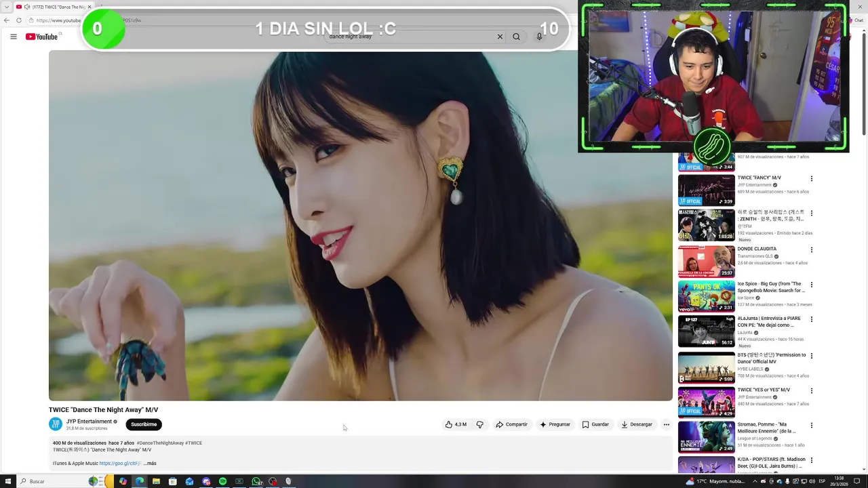Open #LaJunta Entrevista a PIARE thumbnail

[x=707, y=331]
